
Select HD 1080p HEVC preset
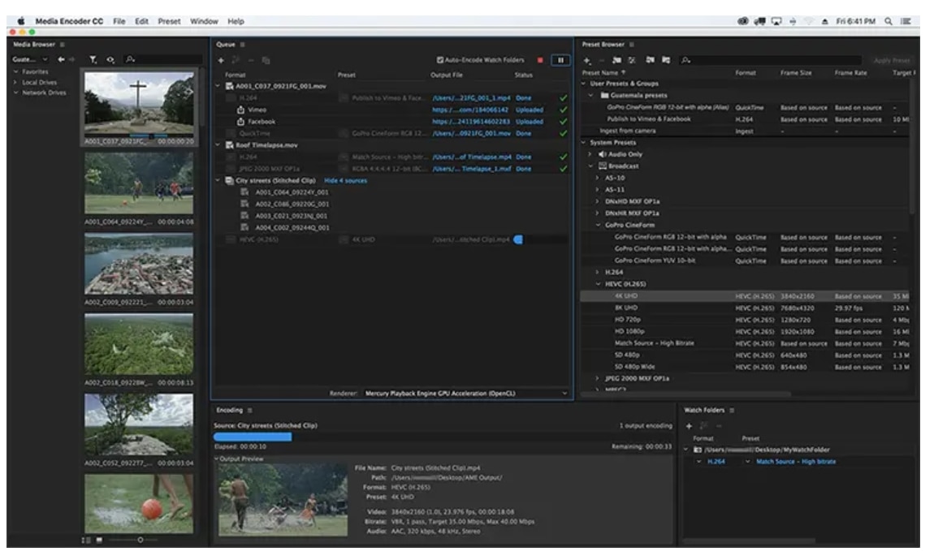pyautogui.click(x=746, y=331)
